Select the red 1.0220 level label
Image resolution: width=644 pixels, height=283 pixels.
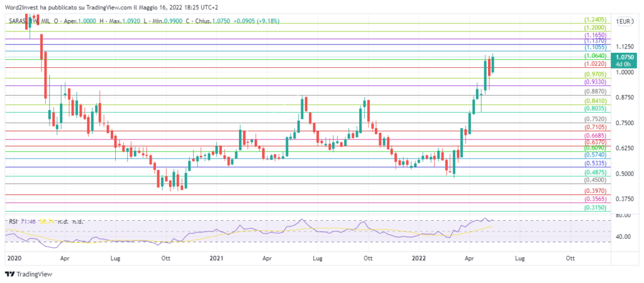[595, 64]
